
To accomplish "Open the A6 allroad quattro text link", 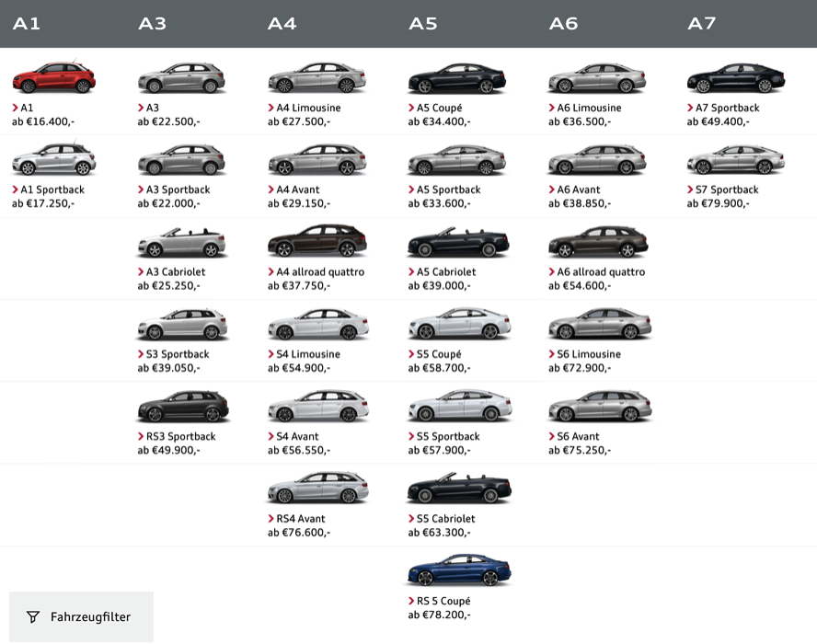I will click(596, 272).
